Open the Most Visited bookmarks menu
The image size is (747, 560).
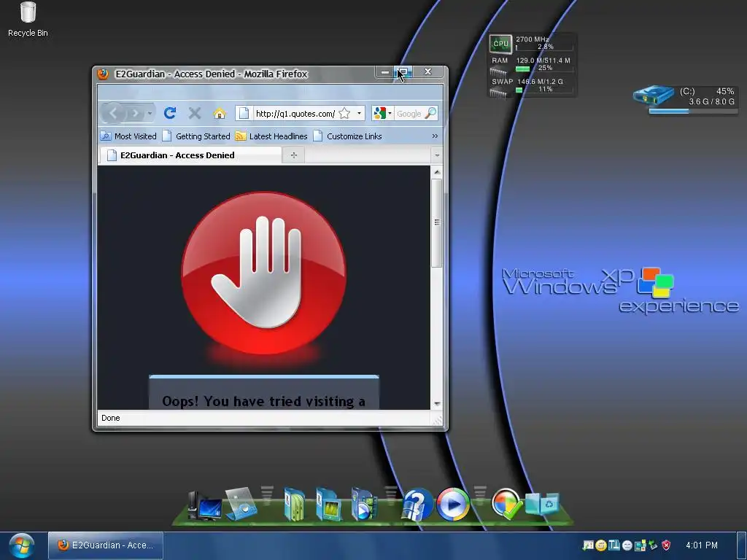[128, 136]
